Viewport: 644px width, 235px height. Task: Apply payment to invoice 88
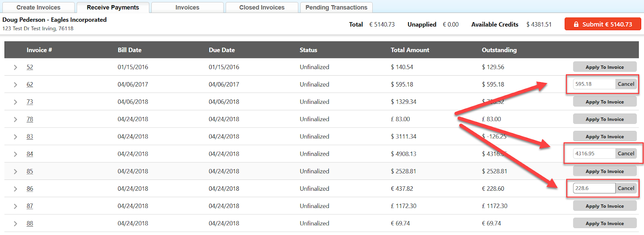point(605,223)
